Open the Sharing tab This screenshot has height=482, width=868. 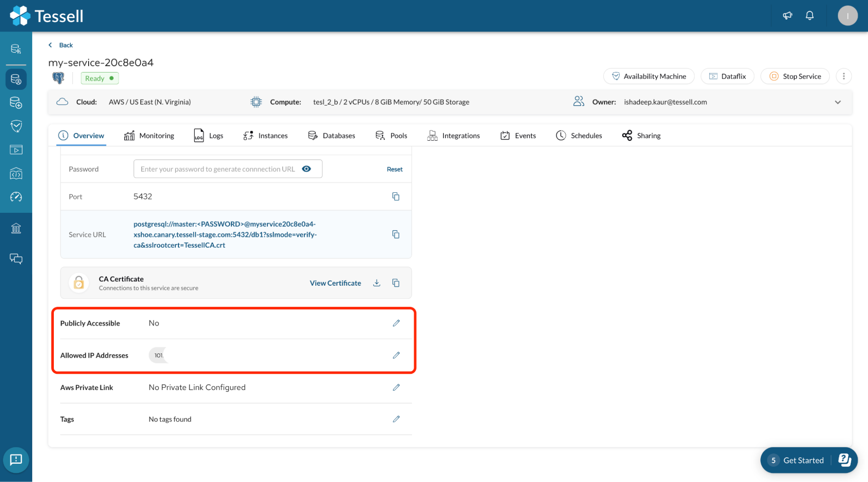coord(641,135)
